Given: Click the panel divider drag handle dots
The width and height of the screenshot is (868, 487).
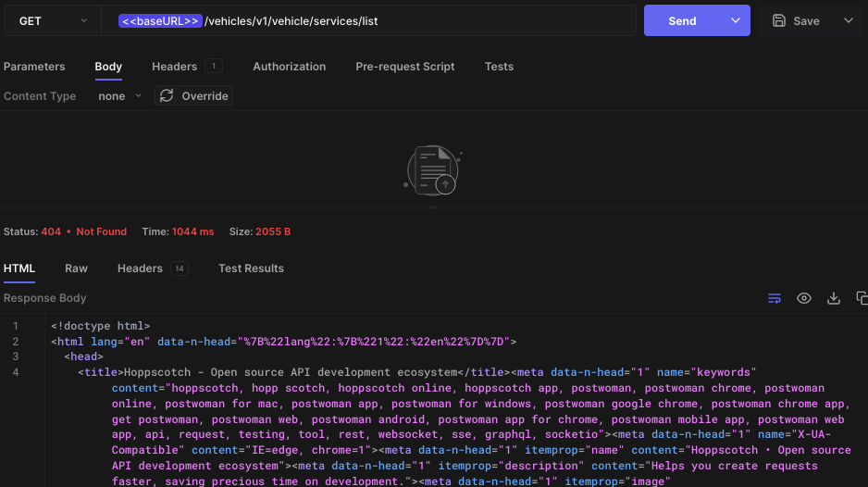Looking at the screenshot, I should [x=433, y=207].
